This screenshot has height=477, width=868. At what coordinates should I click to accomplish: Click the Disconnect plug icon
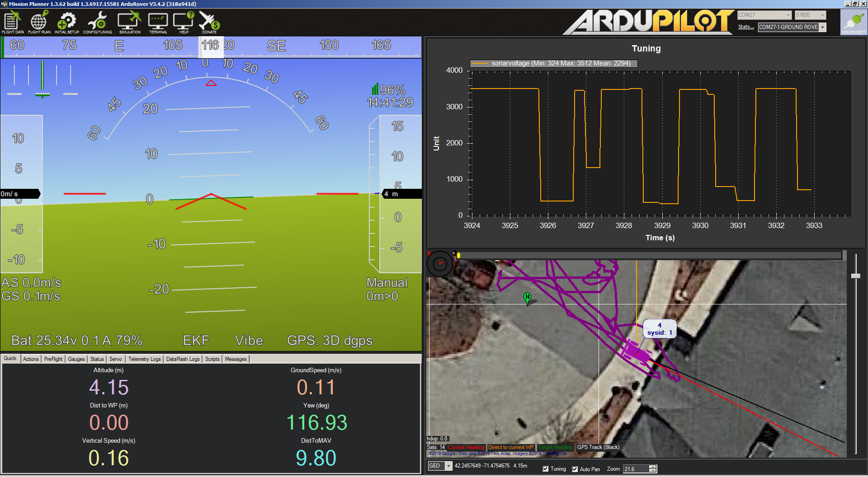(x=854, y=23)
